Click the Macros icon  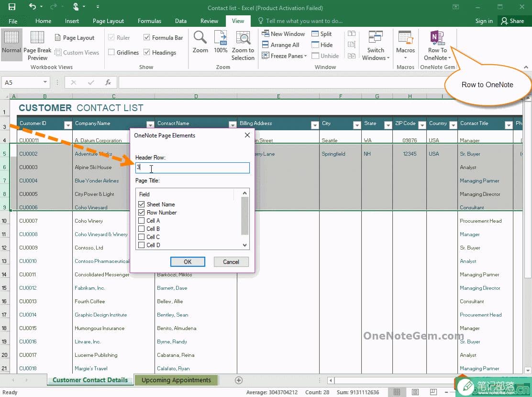click(405, 37)
